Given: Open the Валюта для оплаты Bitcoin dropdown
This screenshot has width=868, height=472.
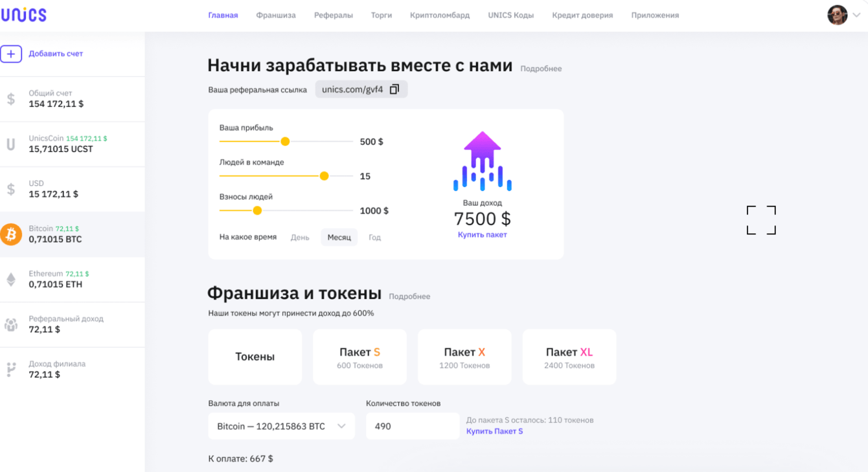Looking at the screenshot, I should tap(282, 426).
